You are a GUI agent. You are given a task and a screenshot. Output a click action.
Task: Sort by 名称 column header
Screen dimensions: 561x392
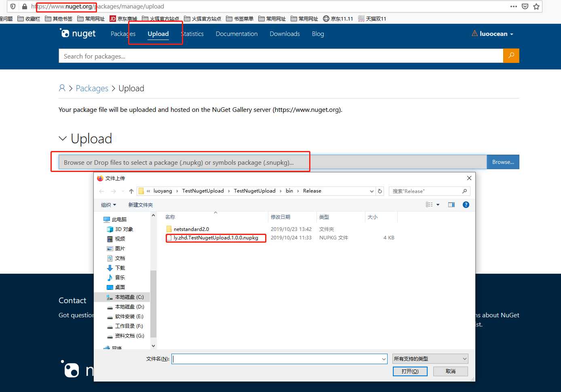coord(215,217)
